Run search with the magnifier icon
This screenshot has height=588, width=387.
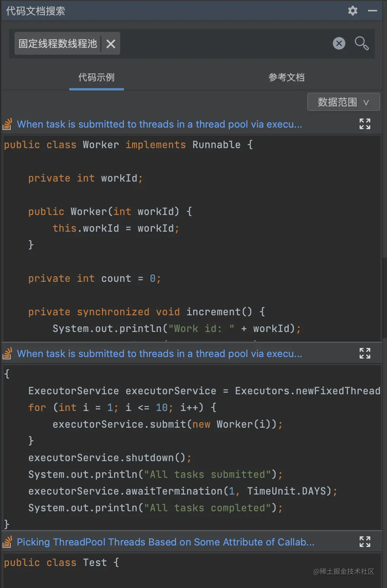tap(362, 43)
